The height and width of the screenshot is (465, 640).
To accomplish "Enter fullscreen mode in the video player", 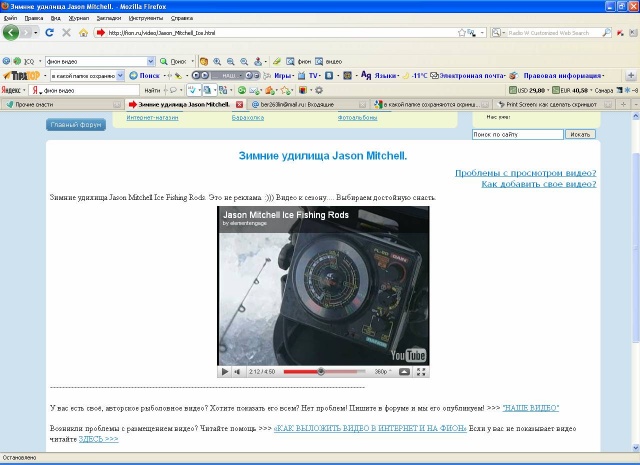I will [x=421, y=372].
